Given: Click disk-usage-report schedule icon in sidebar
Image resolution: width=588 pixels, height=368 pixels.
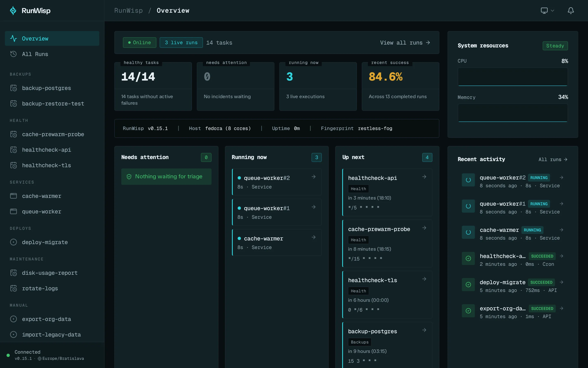Looking at the screenshot, I should (x=14, y=273).
